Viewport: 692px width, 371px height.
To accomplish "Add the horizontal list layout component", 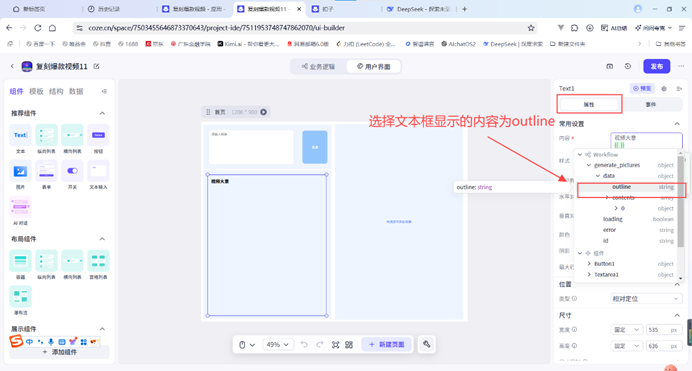I will (x=72, y=261).
